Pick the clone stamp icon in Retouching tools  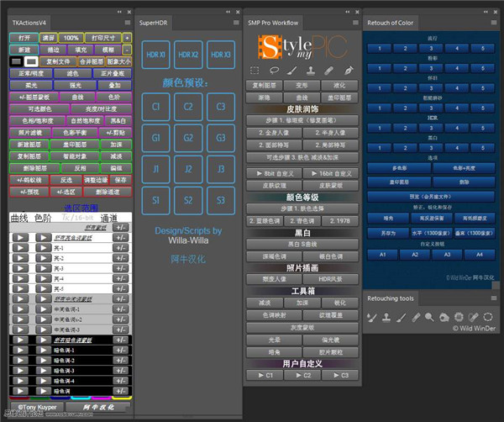(386, 318)
